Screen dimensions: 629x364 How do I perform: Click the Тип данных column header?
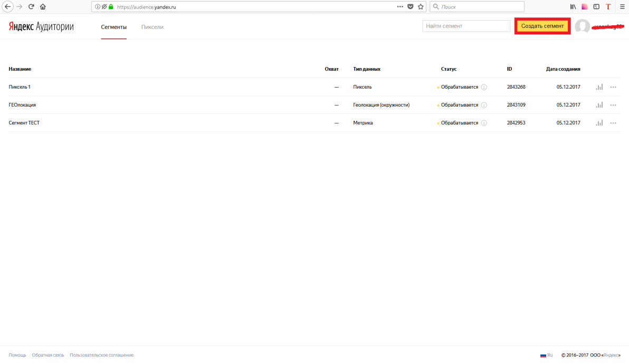point(367,69)
